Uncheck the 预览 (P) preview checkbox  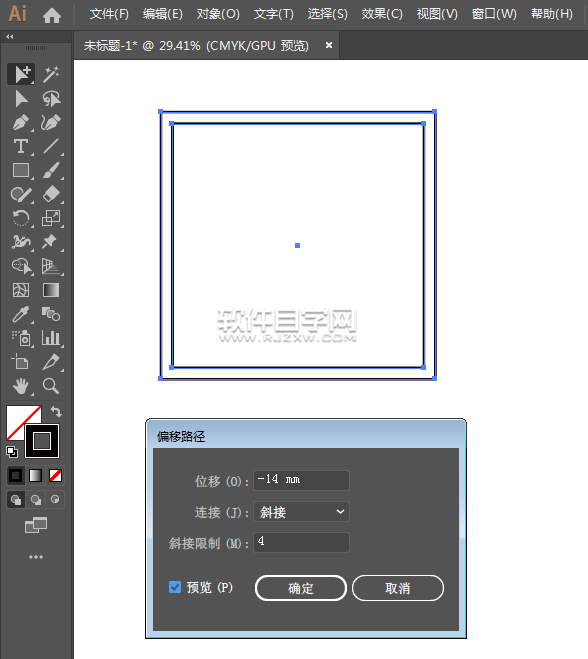click(x=175, y=587)
